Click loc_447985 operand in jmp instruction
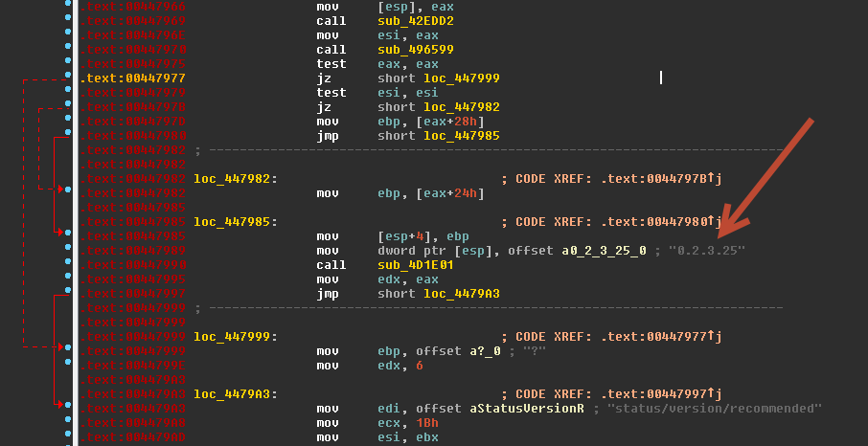 point(462,136)
